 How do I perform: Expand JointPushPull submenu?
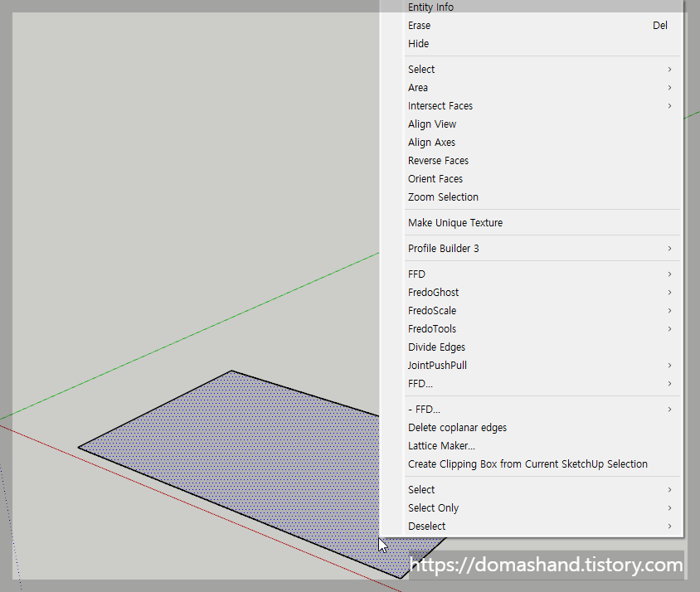click(x=531, y=365)
